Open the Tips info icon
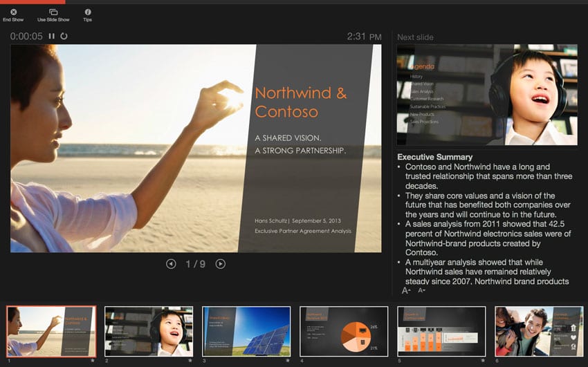This screenshot has height=367, width=588. [x=87, y=12]
